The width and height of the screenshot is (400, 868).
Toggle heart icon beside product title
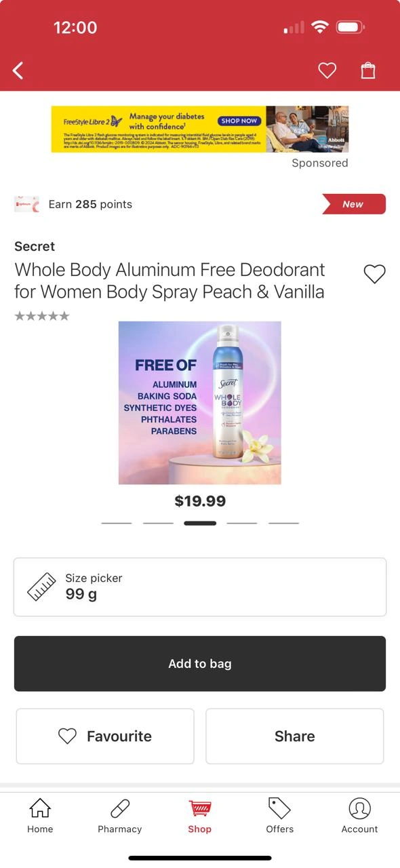(374, 274)
